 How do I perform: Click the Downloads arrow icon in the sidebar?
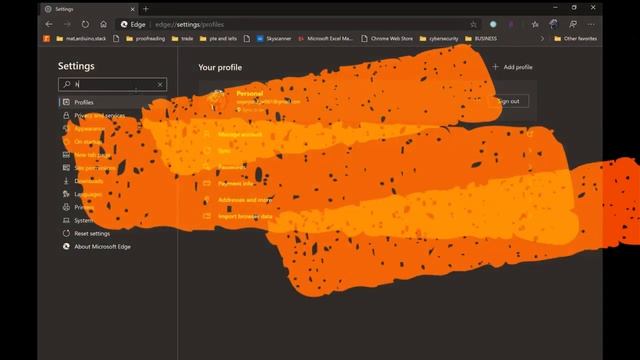(66, 181)
